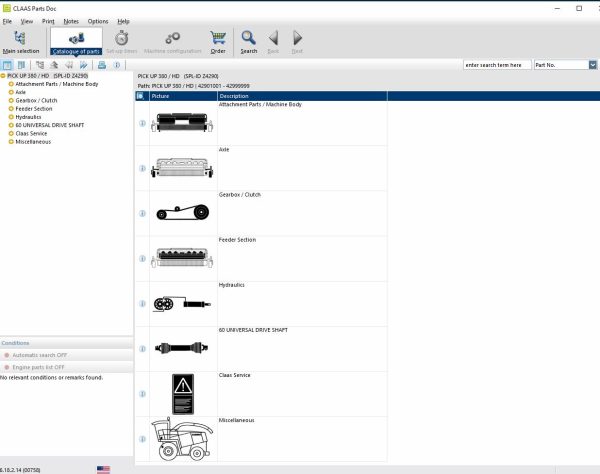
Task: Go Next with the right arrow
Action: [x=297, y=42]
